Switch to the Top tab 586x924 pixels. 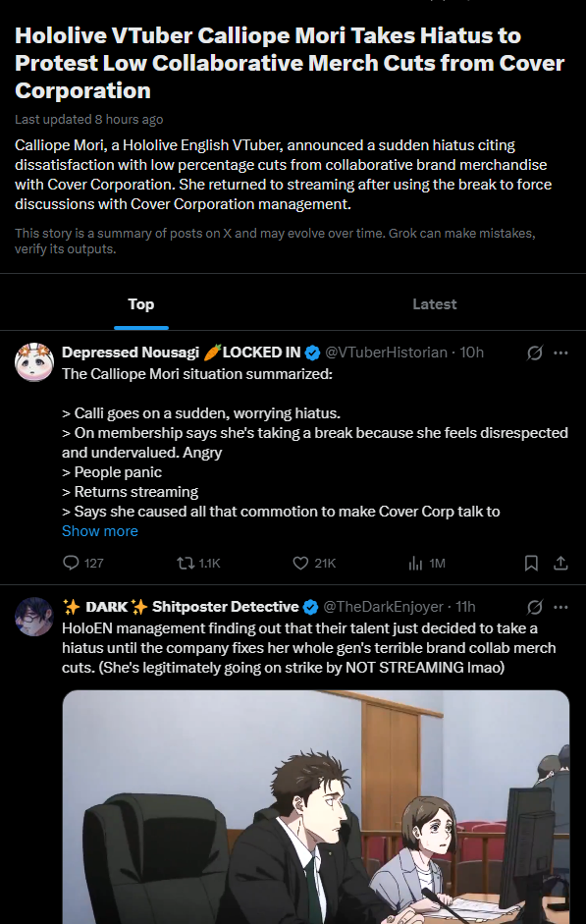tap(141, 304)
